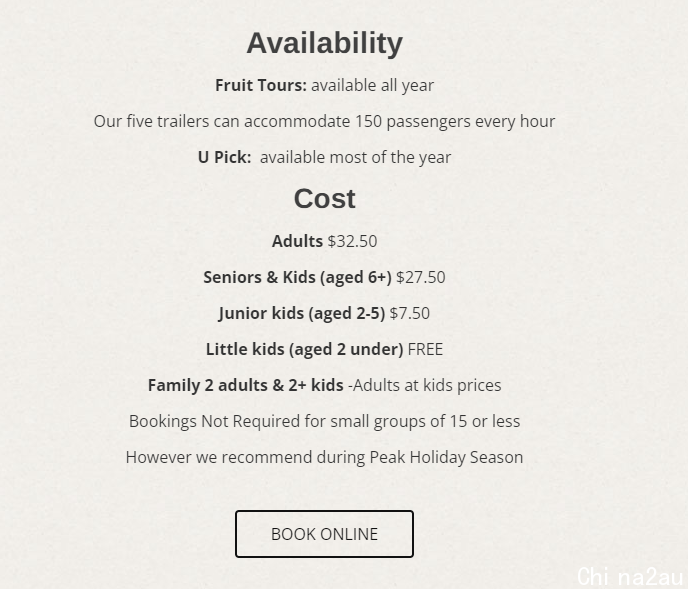Click 'available all year' text
The width and height of the screenshot is (688, 589).
[373, 85]
